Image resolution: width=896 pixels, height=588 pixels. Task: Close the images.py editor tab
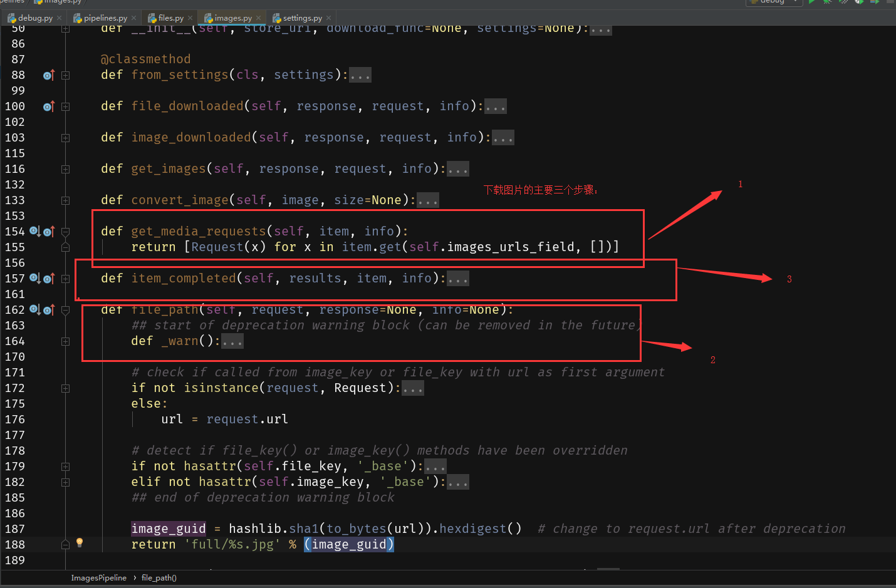pyautogui.click(x=258, y=18)
